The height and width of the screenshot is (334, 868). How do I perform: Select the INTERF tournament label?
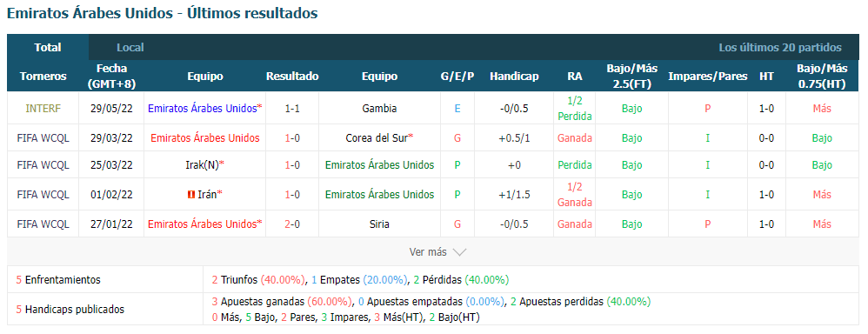(x=43, y=109)
